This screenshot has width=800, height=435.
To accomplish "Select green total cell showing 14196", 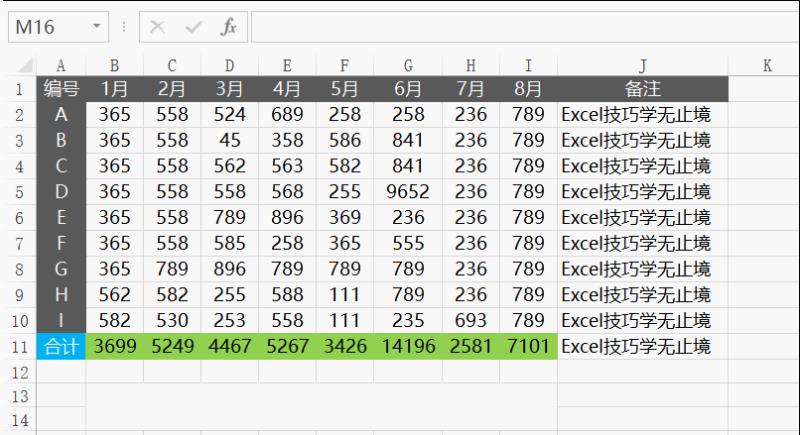I will [x=408, y=347].
